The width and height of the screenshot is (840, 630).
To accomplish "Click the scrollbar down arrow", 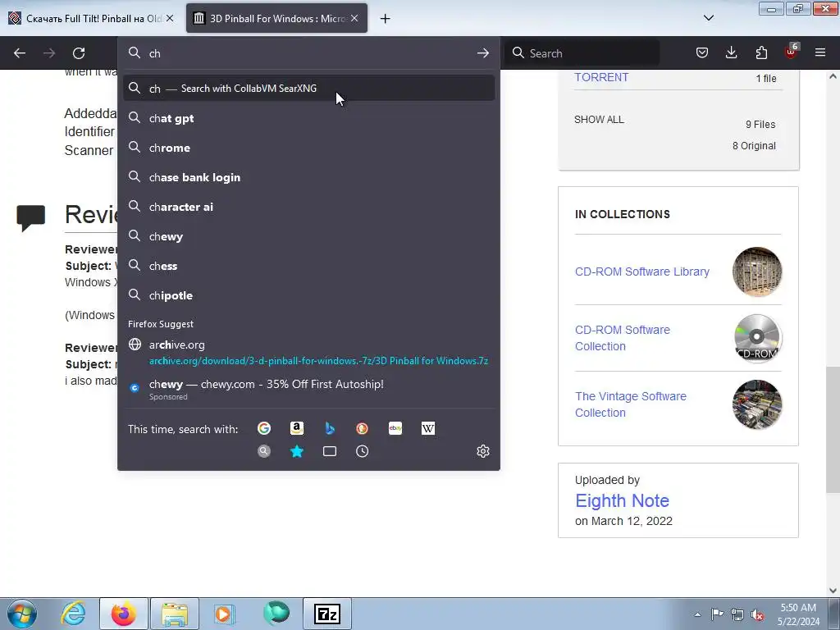I will (x=833, y=591).
